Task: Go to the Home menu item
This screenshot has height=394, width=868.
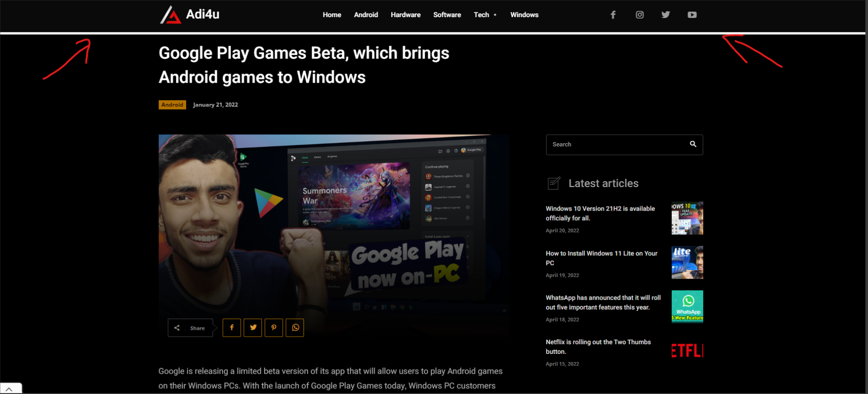Action: click(332, 15)
